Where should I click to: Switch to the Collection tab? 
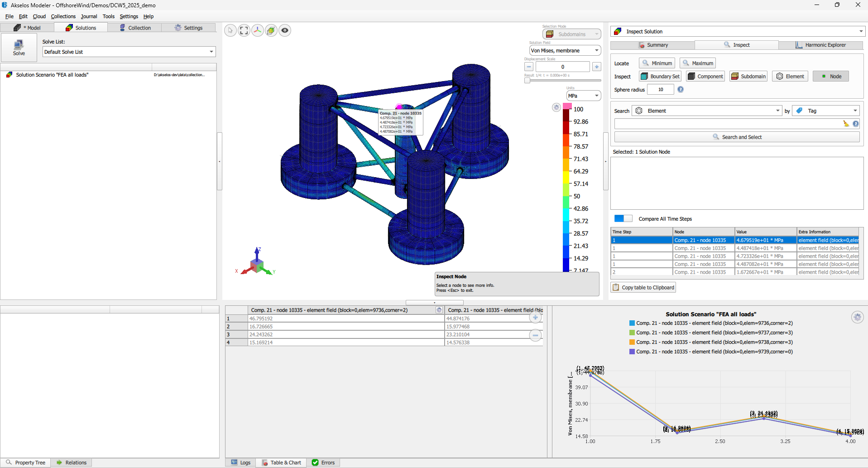tap(135, 28)
